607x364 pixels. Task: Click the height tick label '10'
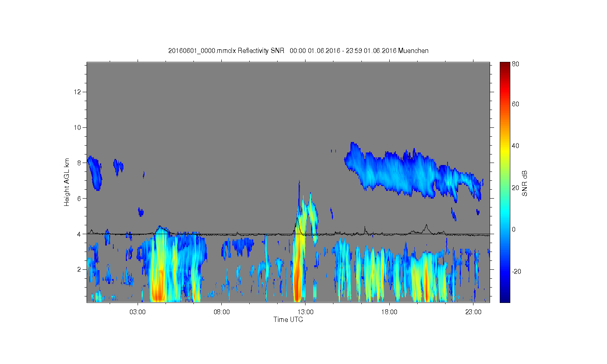[78, 127]
